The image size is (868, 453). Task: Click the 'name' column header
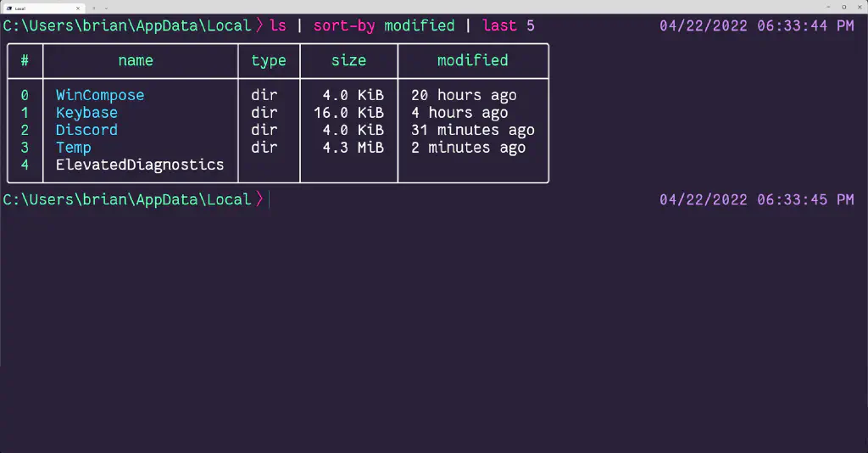point(136,60)
